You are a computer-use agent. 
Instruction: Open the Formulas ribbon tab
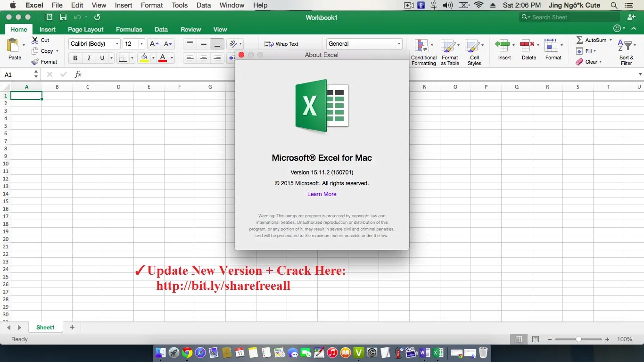(129, 29)
